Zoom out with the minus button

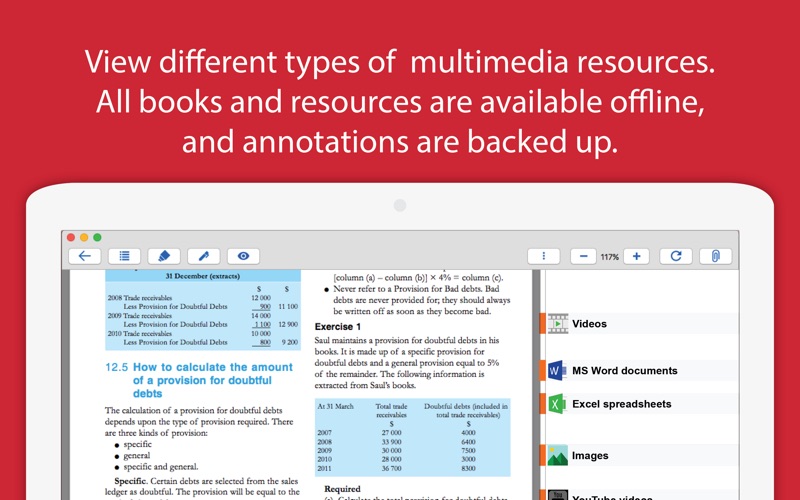pyautogui.click(x=583, y=256)
